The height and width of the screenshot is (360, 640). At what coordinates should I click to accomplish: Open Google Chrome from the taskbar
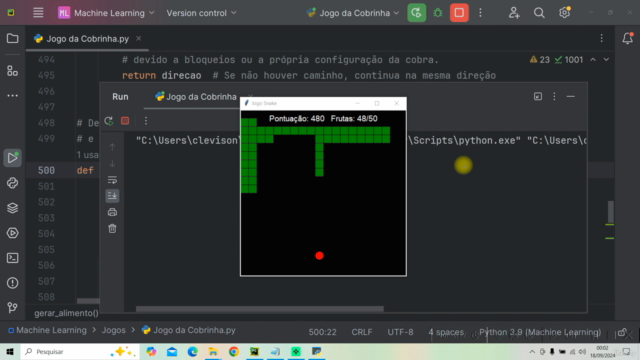pyautogui.click(x=234, y=351)
